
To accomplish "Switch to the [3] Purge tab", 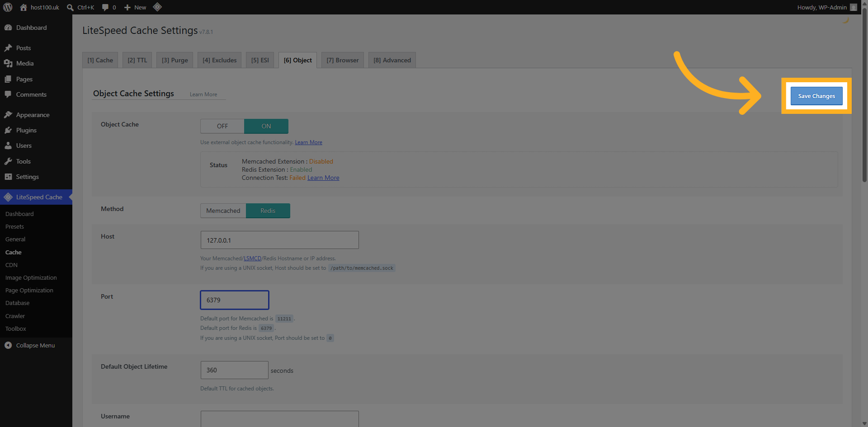I will pos(175,60).
